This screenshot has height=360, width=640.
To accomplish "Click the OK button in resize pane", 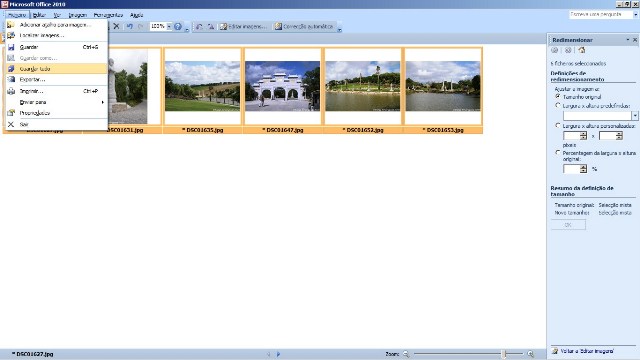I will (568, 224).
